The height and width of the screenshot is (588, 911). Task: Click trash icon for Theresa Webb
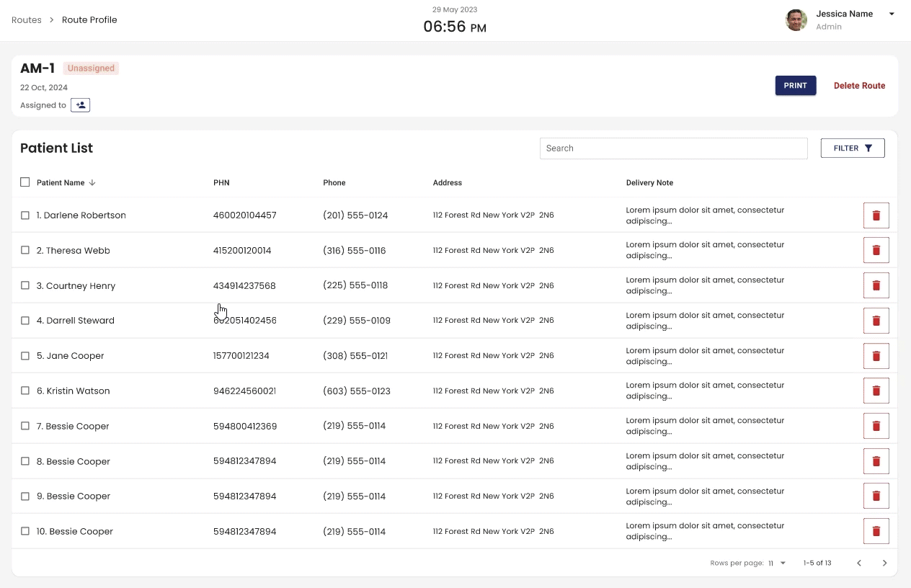[876, 250]
